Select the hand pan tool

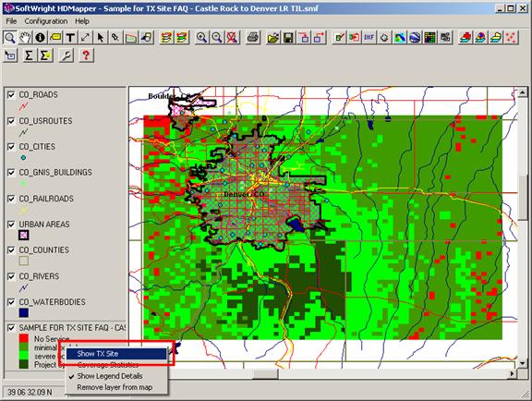tap(25, 37)
